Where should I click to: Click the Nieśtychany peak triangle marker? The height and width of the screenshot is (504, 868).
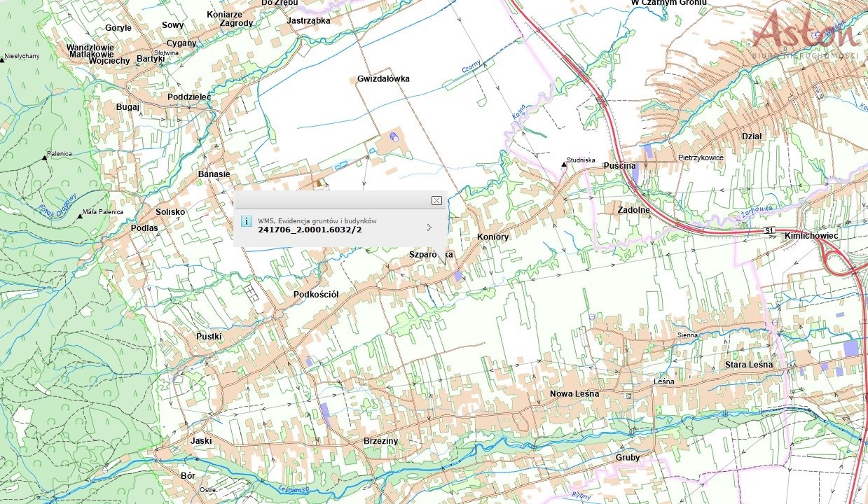pyautogui.click(x=2, y=60)
